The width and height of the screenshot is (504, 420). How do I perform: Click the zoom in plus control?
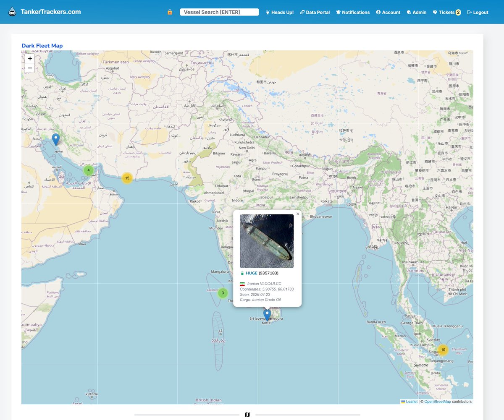click(29, 59)
